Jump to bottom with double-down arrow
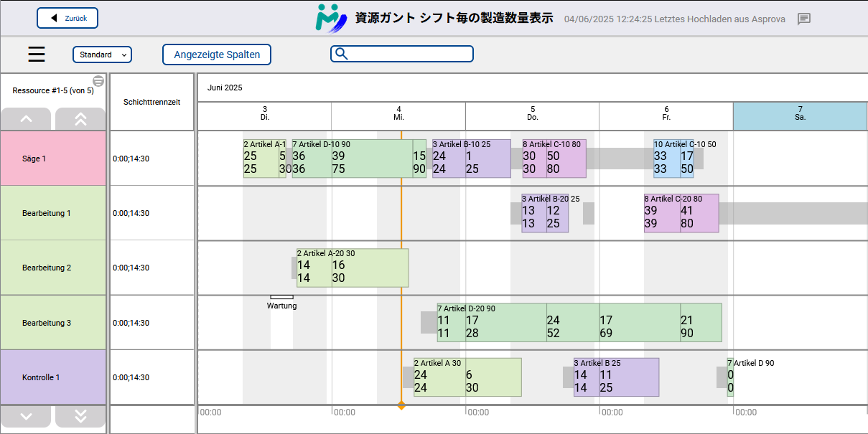Viewport: 868px width, 434px height. coord(80,416)
